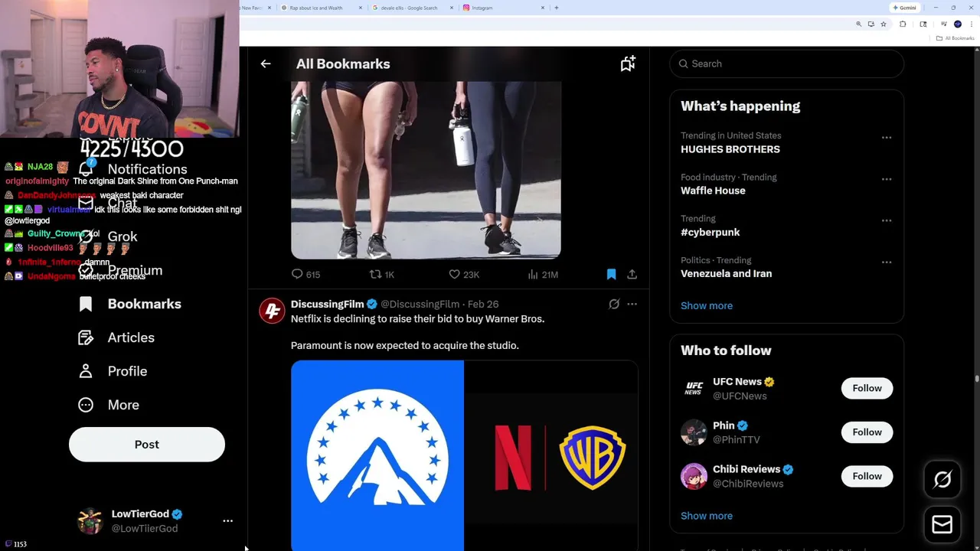This screenshot has height=551, width=980.
Task: Bookmark this page with the star icon
Action: point(884,24)
